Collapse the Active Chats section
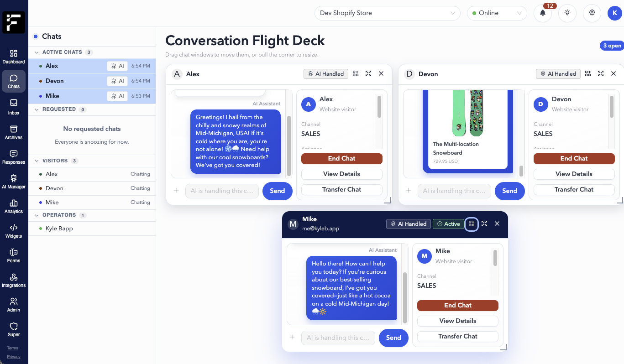This screenshot has width=624, height=364. coord(37,52)
